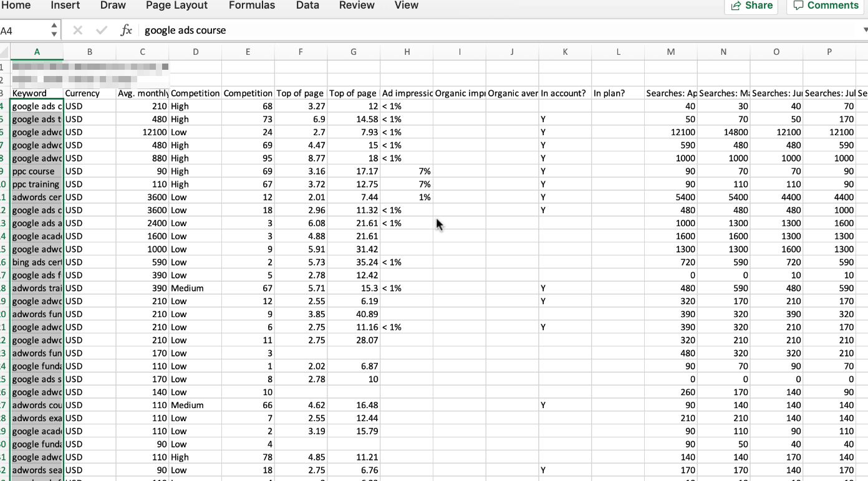The width and height of the screenshot is (868, 481).
Task: Select column C header
Action: (143, 52)
